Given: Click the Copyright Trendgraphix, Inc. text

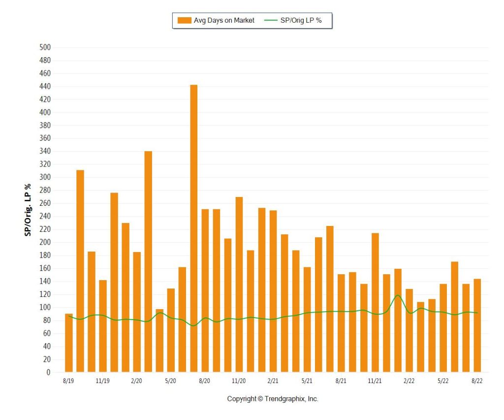Looking at the screenshot, I should point(273,399).
